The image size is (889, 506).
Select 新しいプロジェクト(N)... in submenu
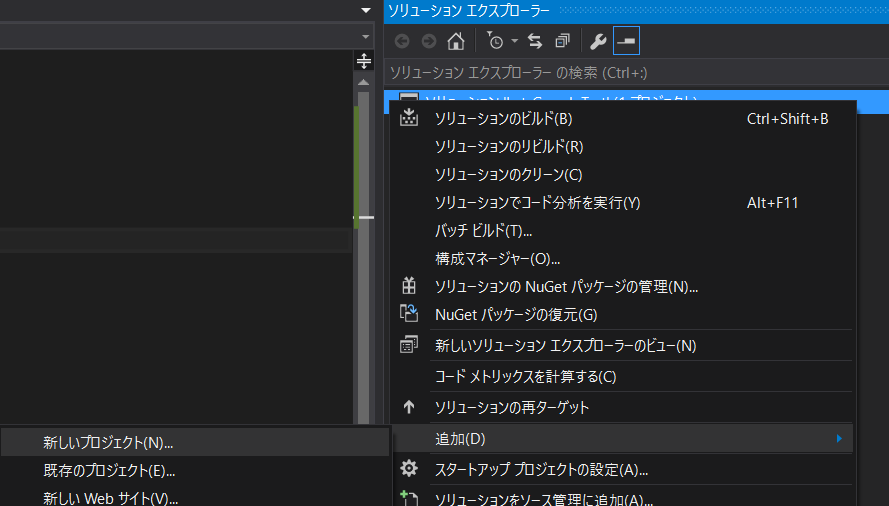tap(195, 442)
